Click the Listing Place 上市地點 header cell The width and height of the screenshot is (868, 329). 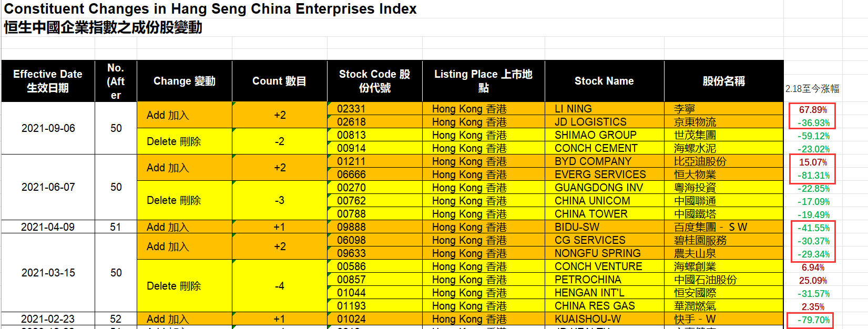coord(483,81)
